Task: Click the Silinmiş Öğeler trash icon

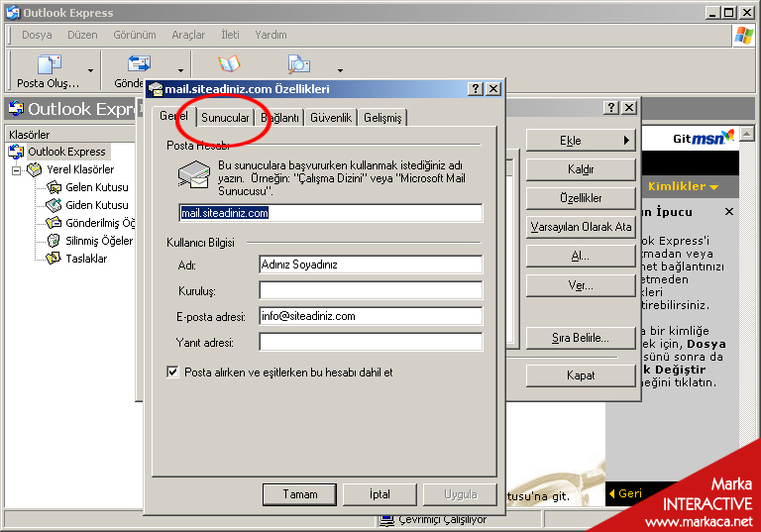Action: [x=54, y=241]
